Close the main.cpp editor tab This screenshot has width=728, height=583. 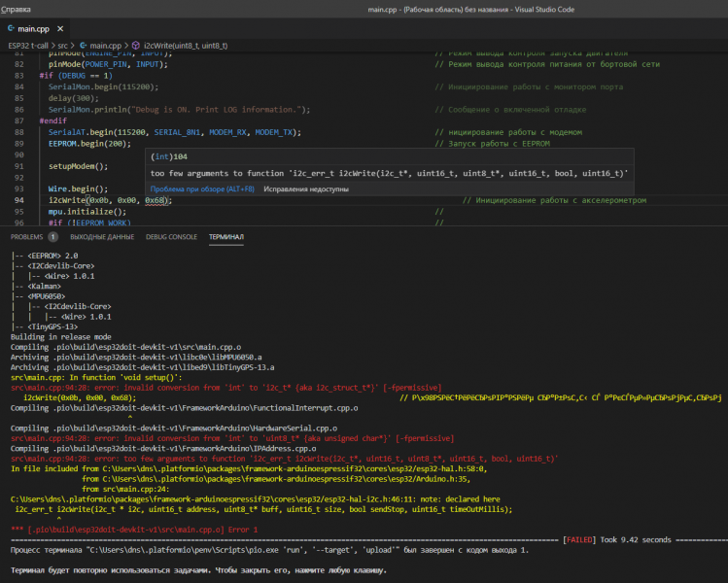(60, 29)
